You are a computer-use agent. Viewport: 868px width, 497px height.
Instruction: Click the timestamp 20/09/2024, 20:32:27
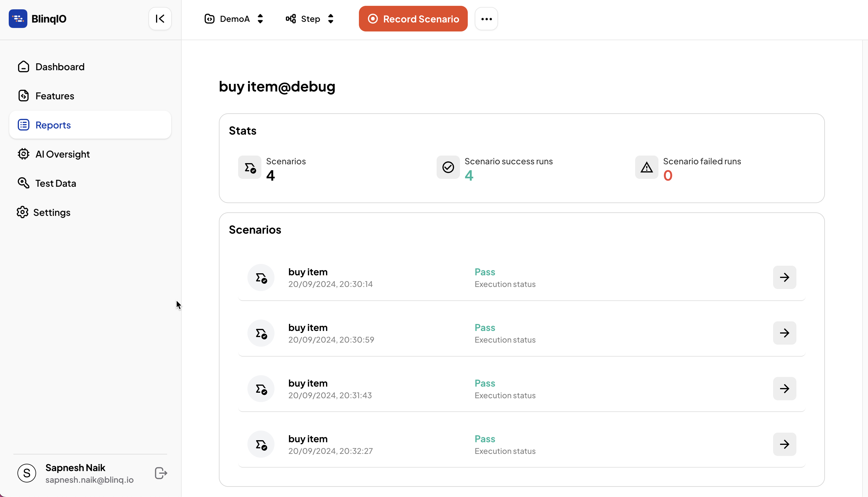click(x=330, y=451)
